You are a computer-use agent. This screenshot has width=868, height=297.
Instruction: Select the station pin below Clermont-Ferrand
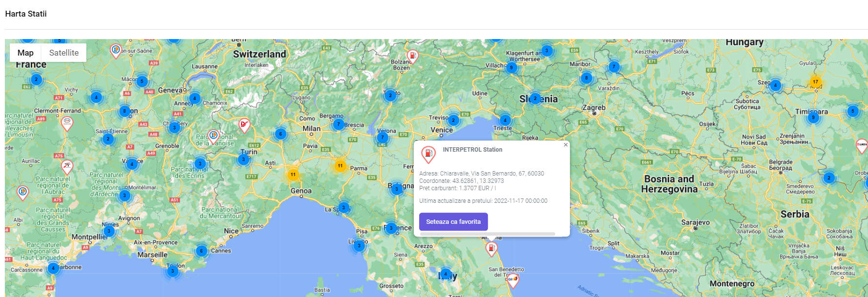67,123
